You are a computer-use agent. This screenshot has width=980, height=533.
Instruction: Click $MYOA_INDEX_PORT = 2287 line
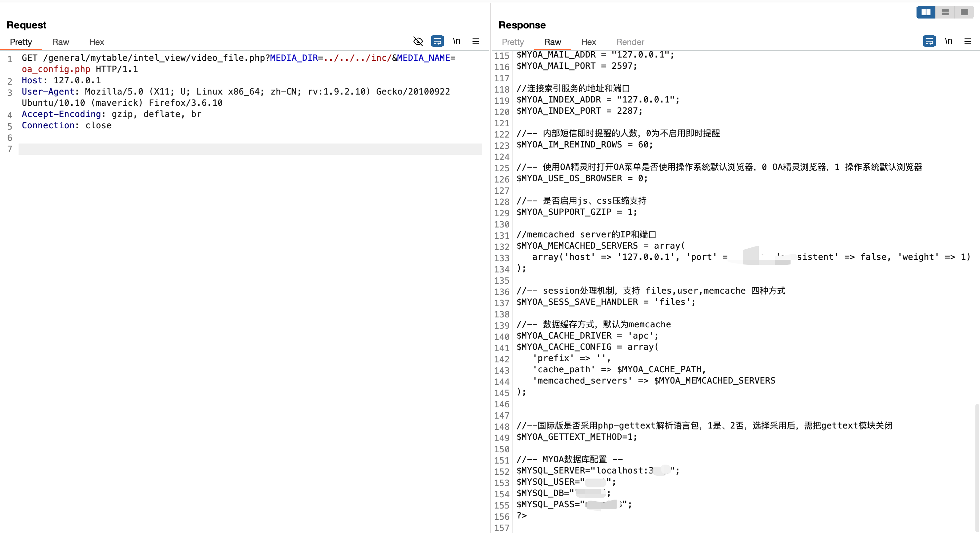click(579, 111)
